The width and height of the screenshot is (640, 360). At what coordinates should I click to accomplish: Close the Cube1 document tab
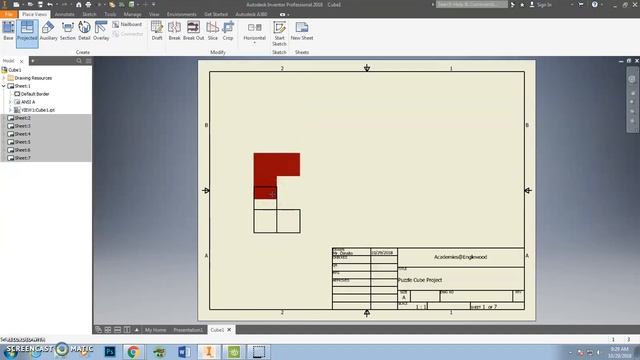tap(229, 329)
